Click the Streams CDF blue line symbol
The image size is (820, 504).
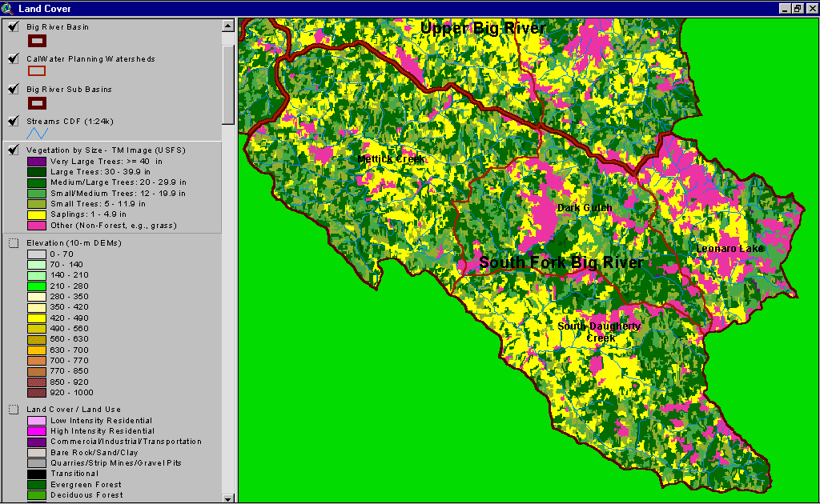pos(37,134)
